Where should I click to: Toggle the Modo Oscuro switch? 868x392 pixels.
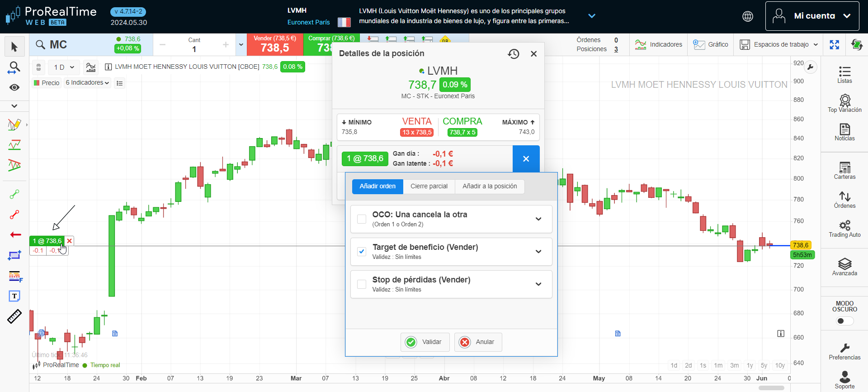pos(844,321)
